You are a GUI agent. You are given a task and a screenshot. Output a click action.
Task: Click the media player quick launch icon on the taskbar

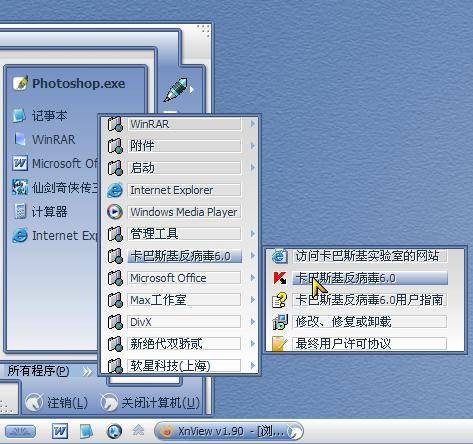[114, 431]
